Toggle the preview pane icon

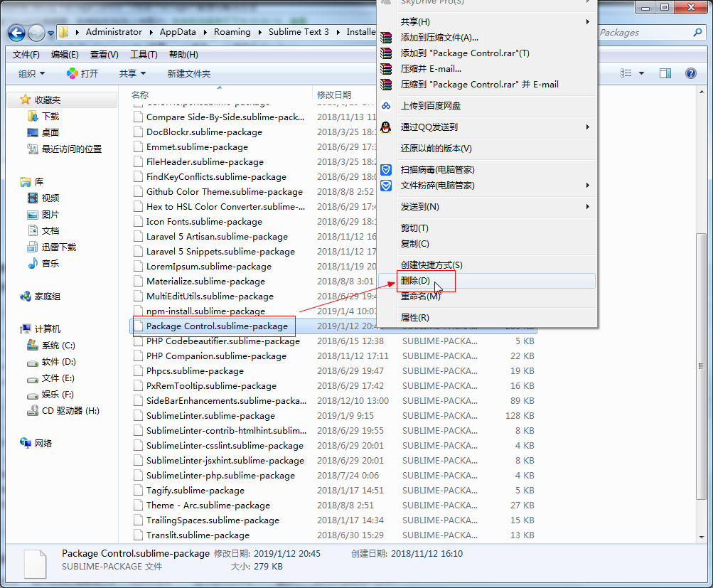pyautogui.click(x=665, y=73)
